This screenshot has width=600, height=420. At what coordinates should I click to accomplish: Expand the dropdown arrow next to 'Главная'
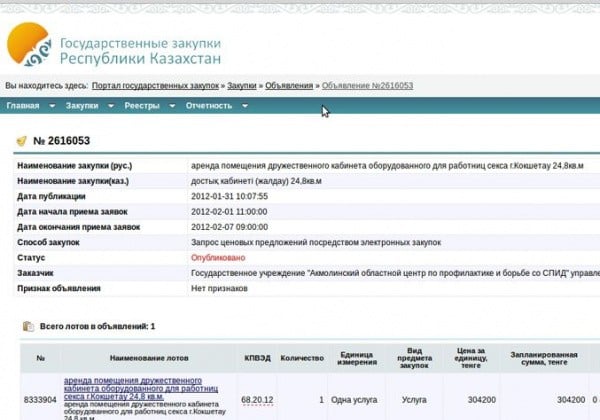tap(52, 105)
